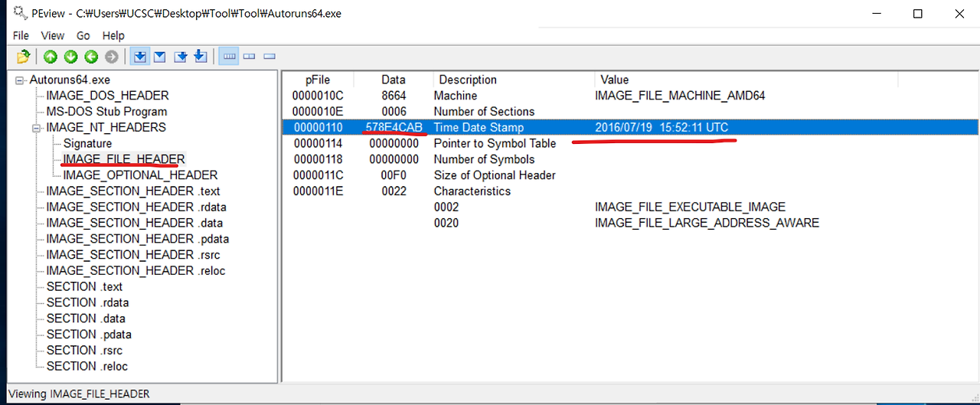
Task: Click the 578E4CAB data cell
Action: pyautogui.click(x=394, y=128)
